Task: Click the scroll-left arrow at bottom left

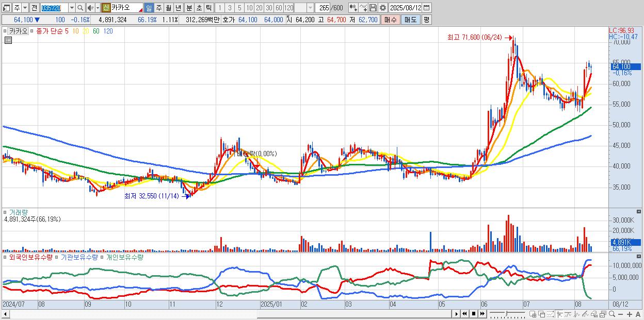Action: [x=5, y=313]
